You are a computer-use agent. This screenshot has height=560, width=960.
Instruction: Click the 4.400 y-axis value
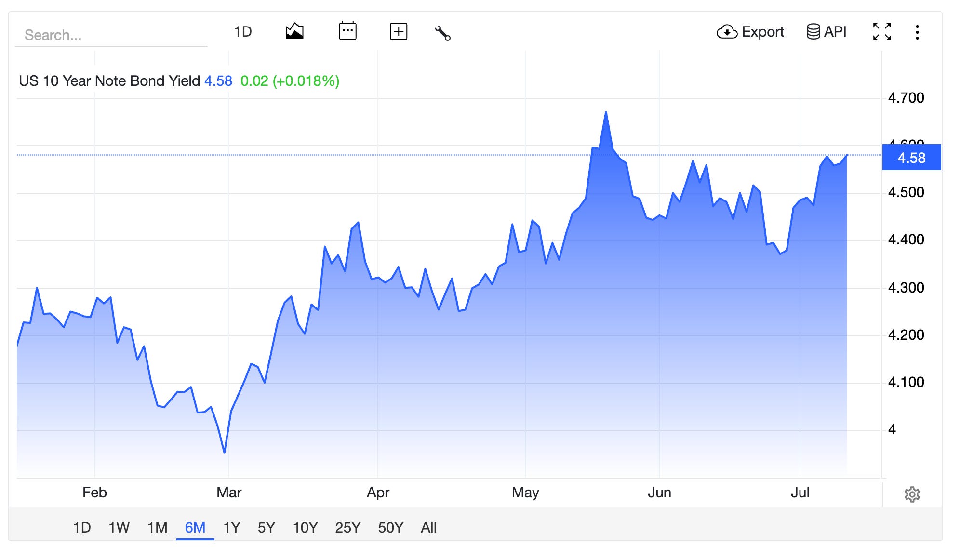coord(906,240)
